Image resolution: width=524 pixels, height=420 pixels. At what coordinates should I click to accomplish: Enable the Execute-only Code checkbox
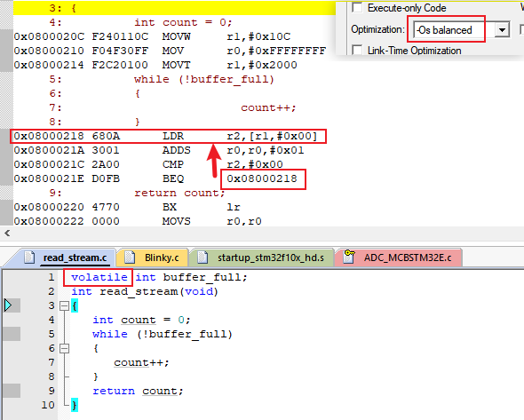pyautogui.click(x=357, y=7)
